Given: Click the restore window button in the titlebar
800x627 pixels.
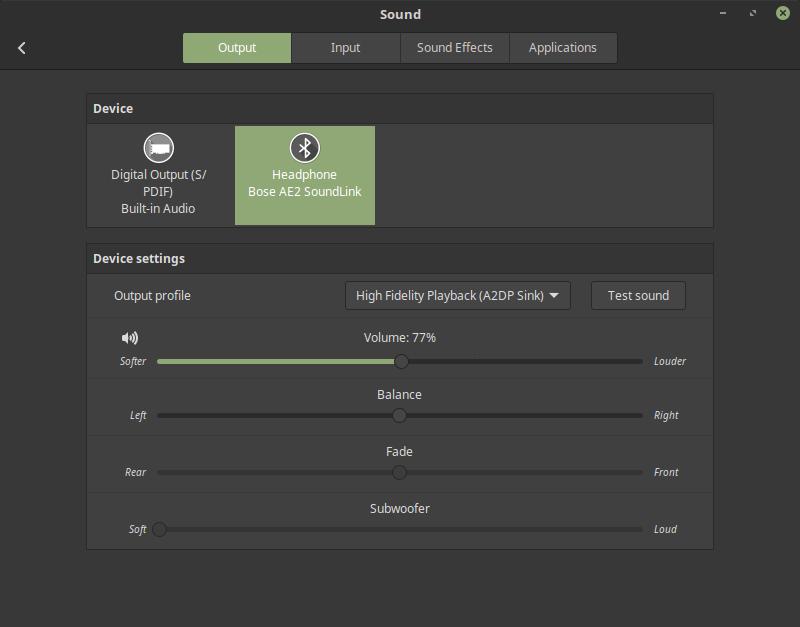Looking at the screenshot, I should 751,14.
